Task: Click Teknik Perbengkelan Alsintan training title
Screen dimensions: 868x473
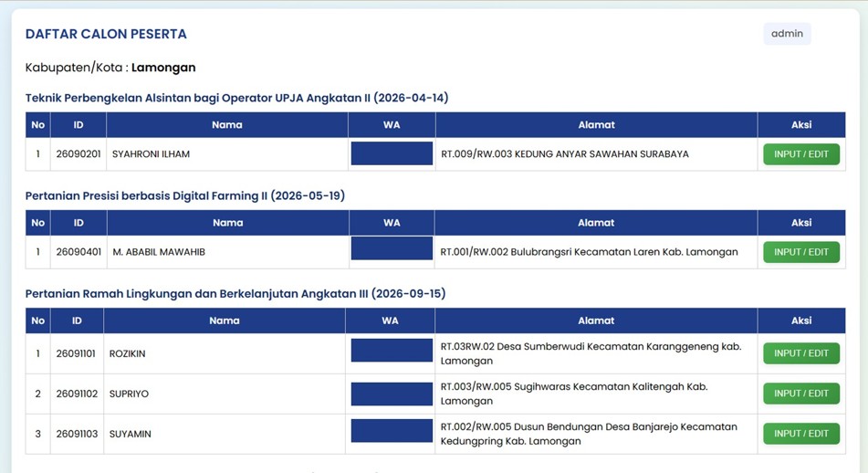Action: click(236, 98)
